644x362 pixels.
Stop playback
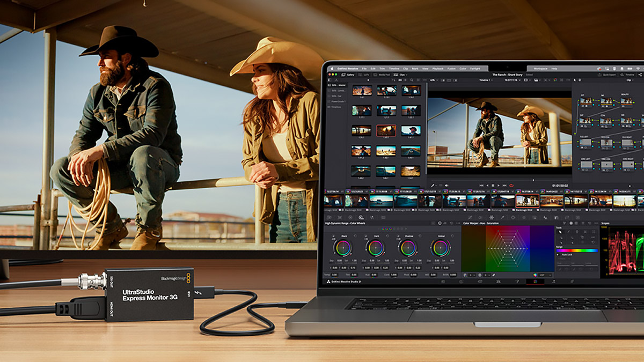tap(493, 186)
